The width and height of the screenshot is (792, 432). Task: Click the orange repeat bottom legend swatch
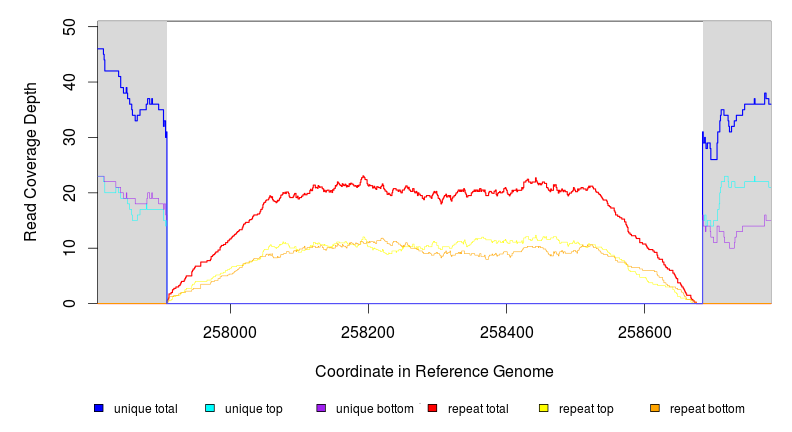[x=655, y=408]
